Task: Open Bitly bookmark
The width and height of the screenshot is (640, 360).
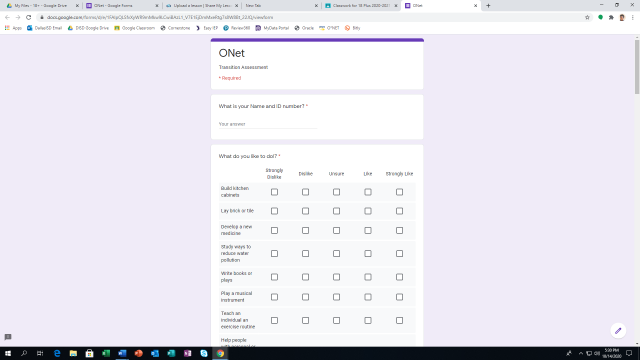Action: 353,28
